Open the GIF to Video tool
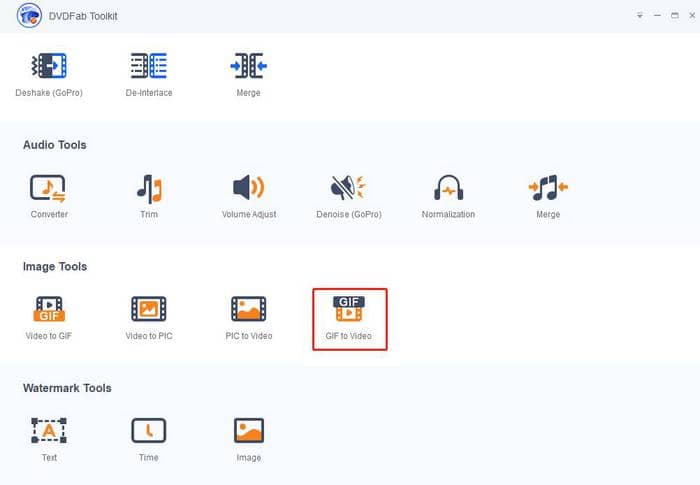 click(350, 319)
